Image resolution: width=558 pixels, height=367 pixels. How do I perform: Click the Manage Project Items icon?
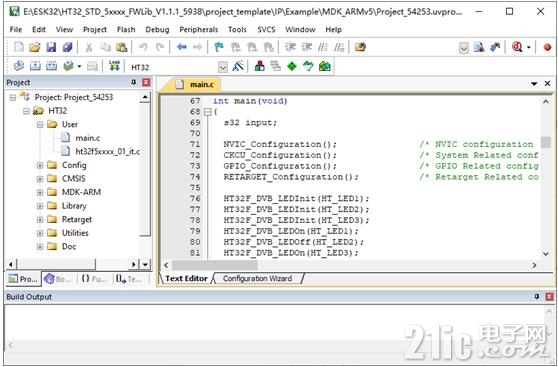[x=260, y=66]
